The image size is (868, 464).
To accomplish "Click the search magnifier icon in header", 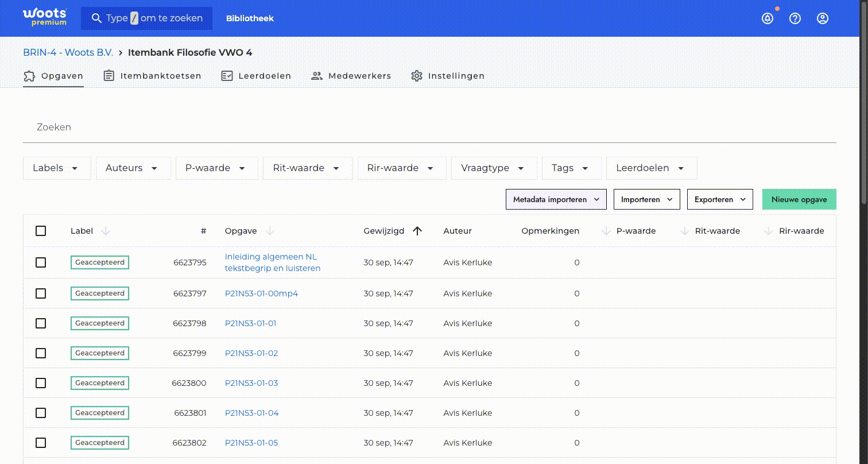I will point(96,18).
